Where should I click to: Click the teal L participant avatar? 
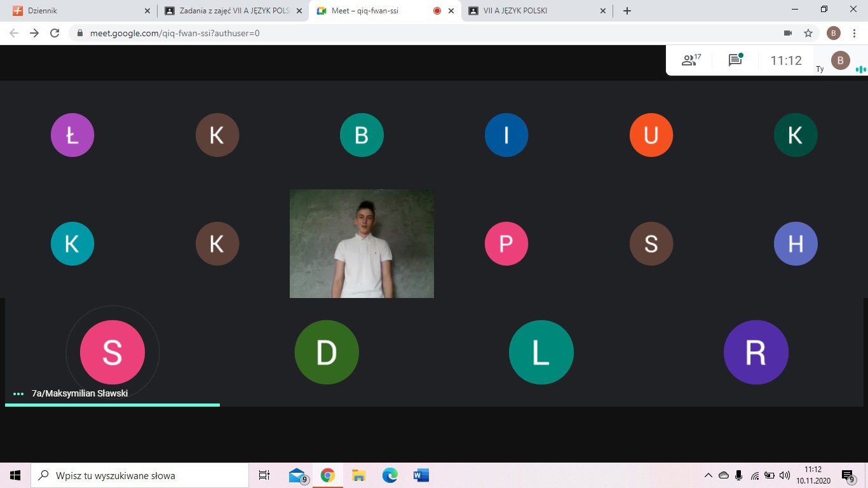click(541, 352)
